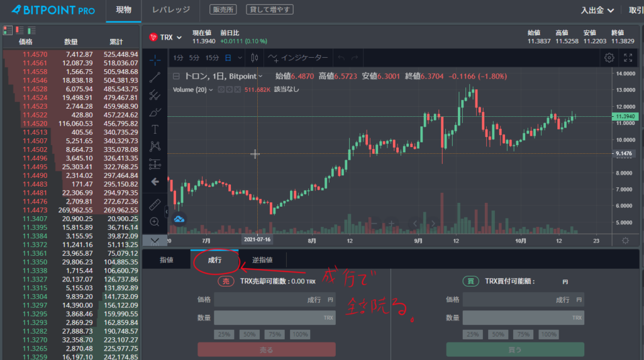Open the 入出金 dropdown menu
The width and height of the screenshot is (644, 360).
597,10
